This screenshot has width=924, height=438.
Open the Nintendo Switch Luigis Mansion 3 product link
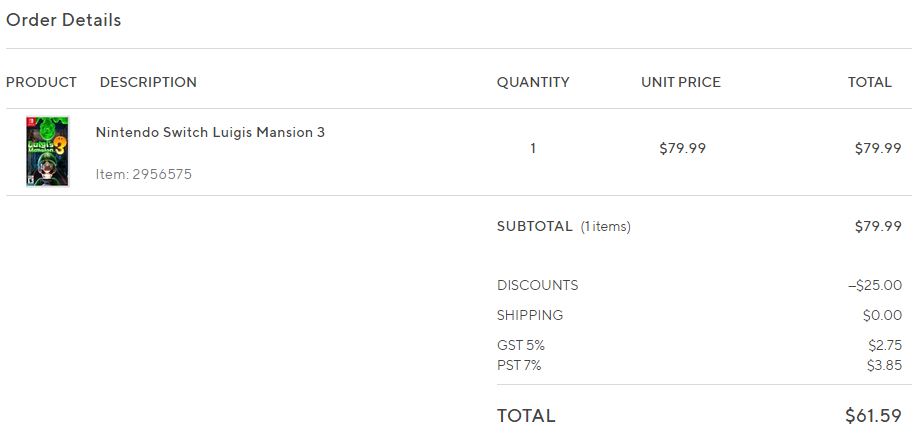tap(210, 132)
